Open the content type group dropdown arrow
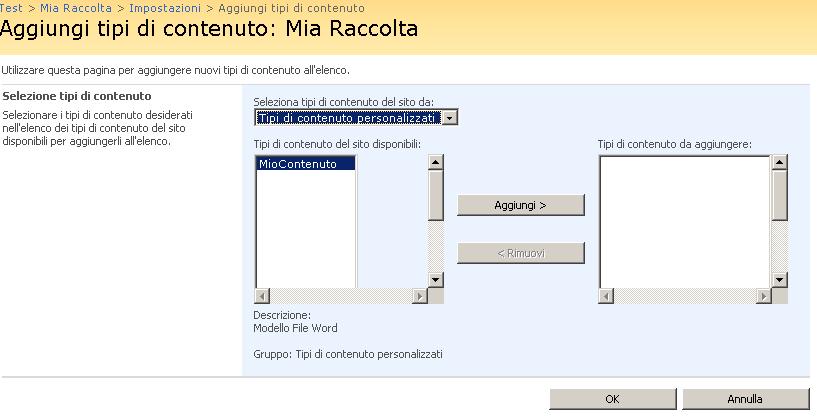This screenshot has width=817, height=416. click(x=450, y=118)
